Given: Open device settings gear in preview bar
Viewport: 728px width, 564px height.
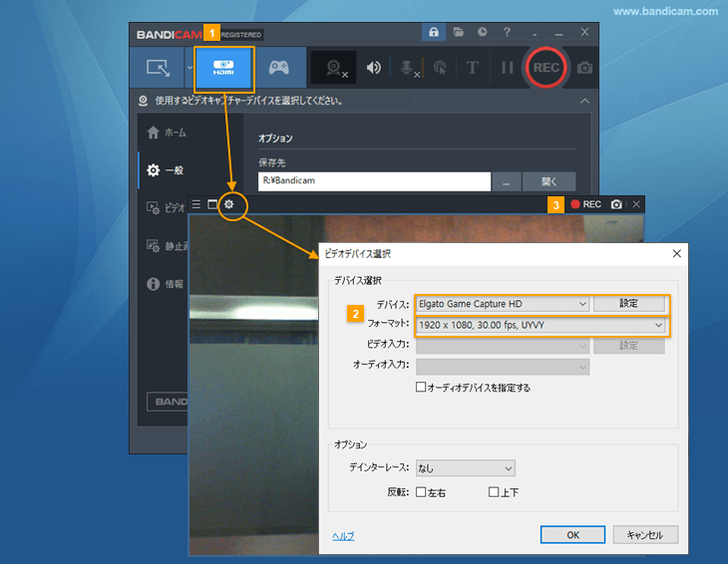Looking at the screenshot, I should [x=229, y=204].
